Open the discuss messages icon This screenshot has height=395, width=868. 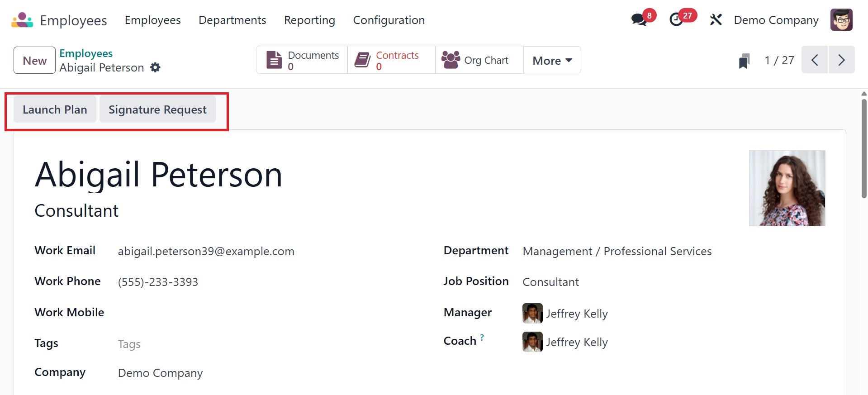pyautogui.click(x=639, y=20)
